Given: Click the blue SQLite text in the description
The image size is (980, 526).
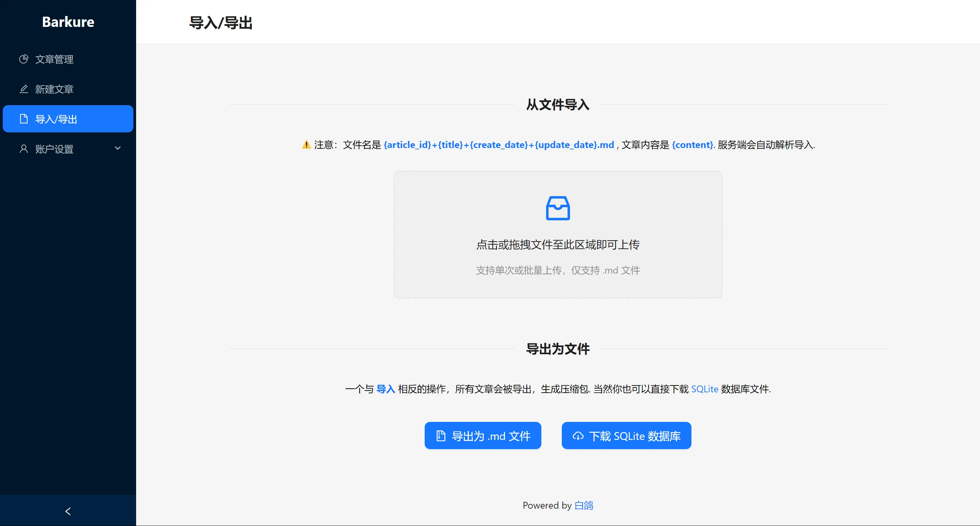Looking at the screenshot, I should [x=705, y=389].
